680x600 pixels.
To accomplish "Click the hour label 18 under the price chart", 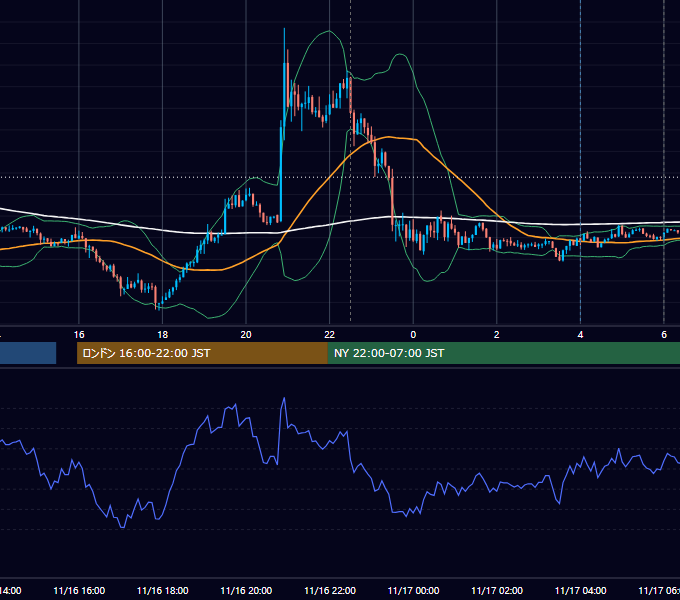I will (162, 335).
